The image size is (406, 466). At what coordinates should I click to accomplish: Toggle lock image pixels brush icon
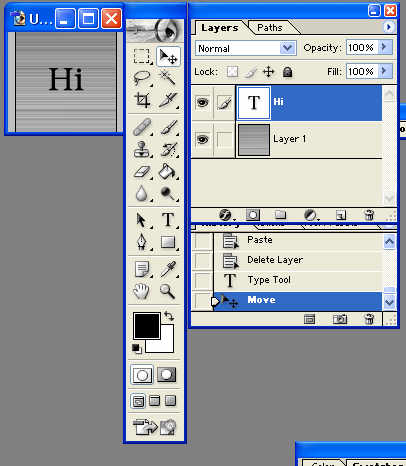pyautogui.click(x=250, y=72)
